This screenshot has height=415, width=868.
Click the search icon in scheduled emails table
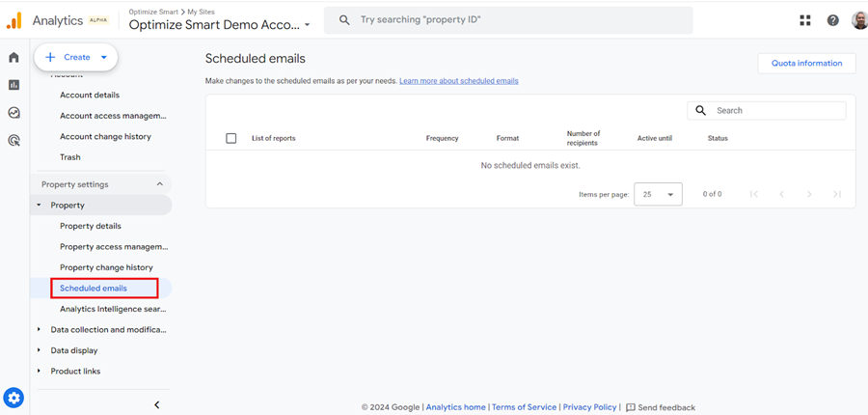[x=701, y=110]
